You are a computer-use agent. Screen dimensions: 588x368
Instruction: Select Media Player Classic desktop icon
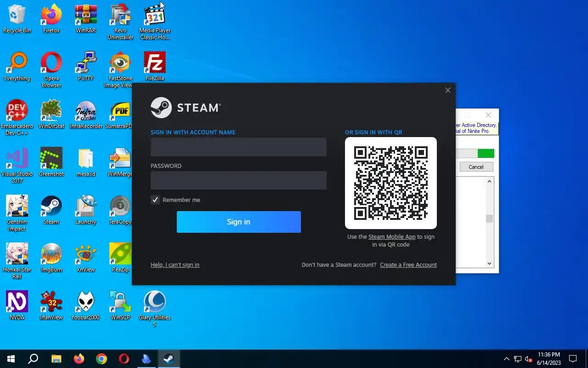[x=155, y=22]
